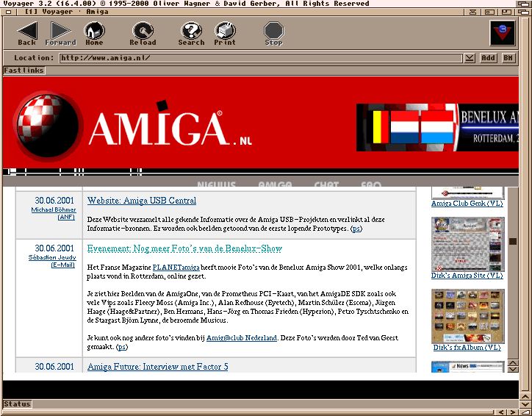
Task: Go to the Home page icon
Action: pos(94,33)
